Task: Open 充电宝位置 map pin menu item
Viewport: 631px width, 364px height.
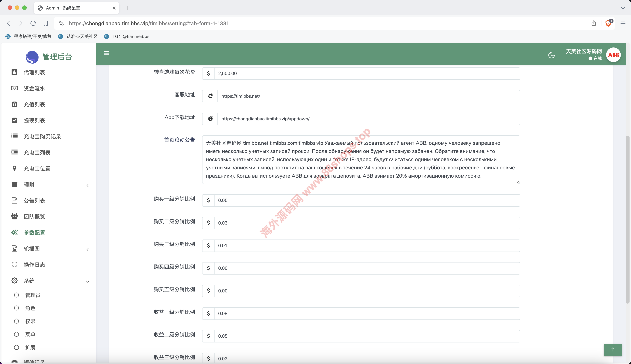Action: click(37, 168)
